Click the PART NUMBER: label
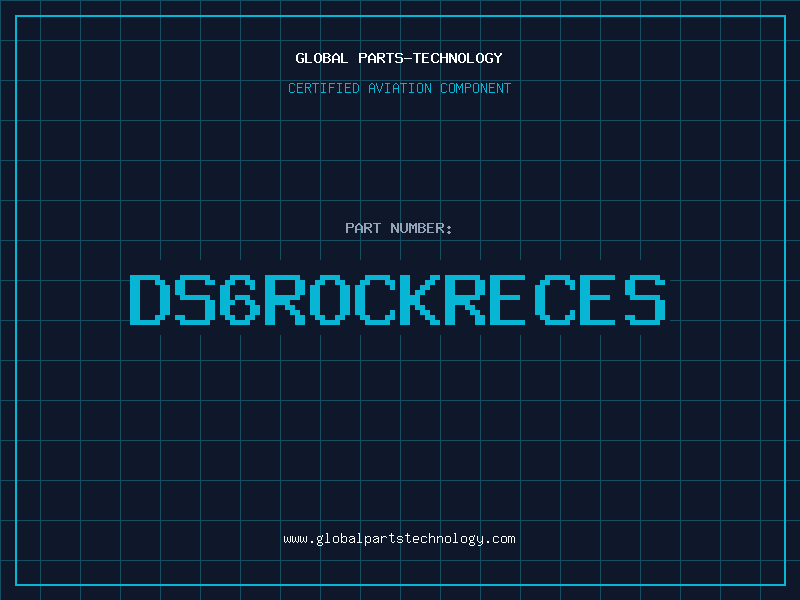This screenshot has width=800, height=600. coord(399,228)
